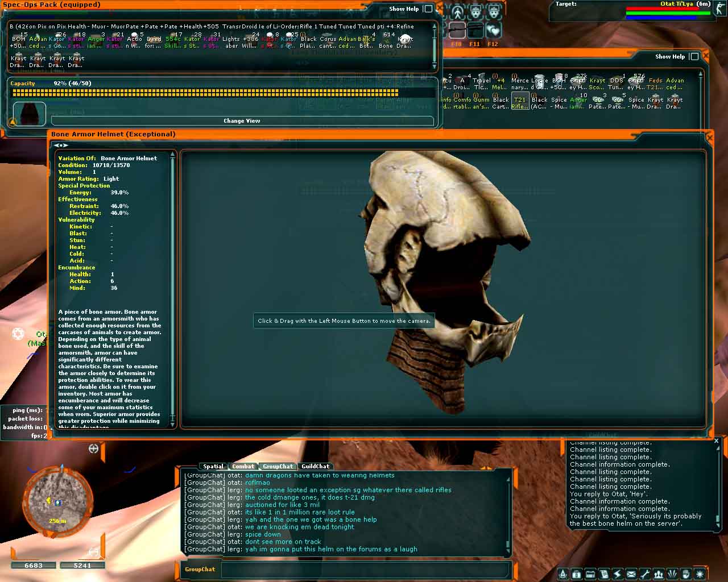Click the Spec-Ops Pack container thumbnail
This screenshot has height=582, width=728.
[x=29, y=114]
